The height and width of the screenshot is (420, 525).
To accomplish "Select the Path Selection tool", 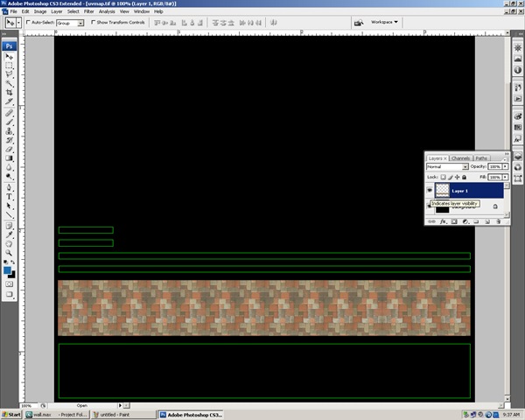I will [9, 206].
